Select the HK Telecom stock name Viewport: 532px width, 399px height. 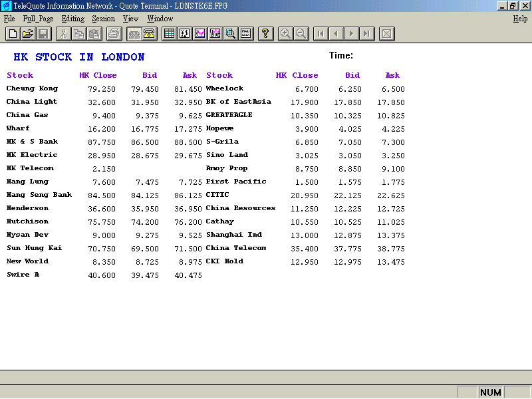pos(30,168)
